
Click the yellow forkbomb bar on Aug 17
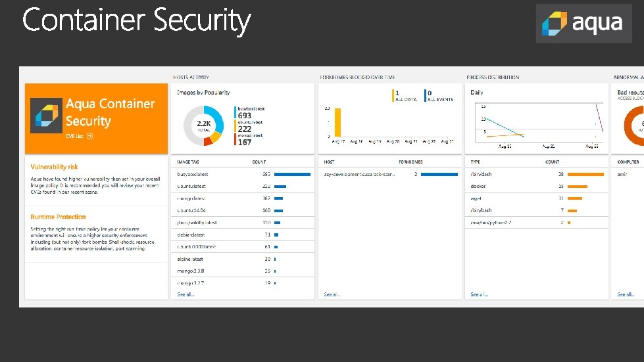click(x=337, y=122)
